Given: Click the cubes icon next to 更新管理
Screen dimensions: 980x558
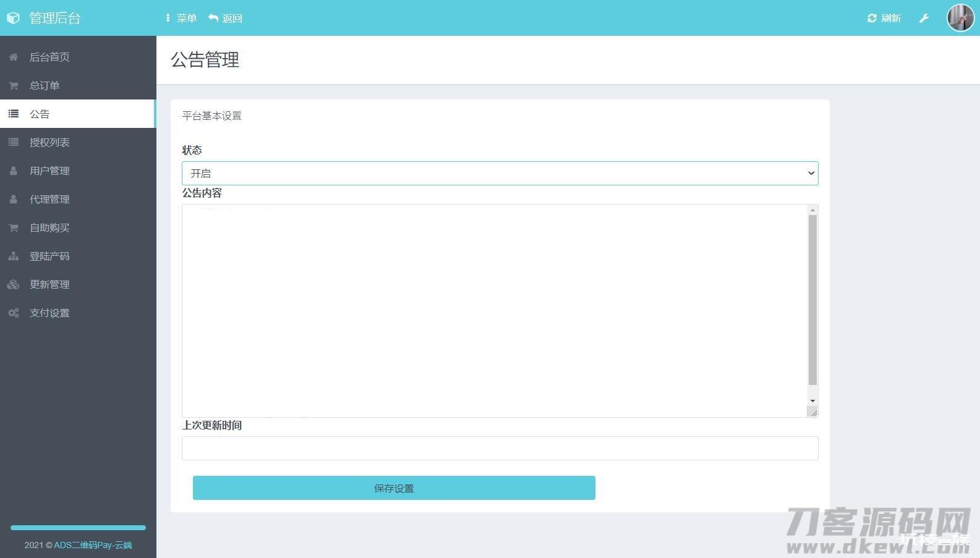Looking at the screenshot, I should pyautogui.click(x=13, y=284).
